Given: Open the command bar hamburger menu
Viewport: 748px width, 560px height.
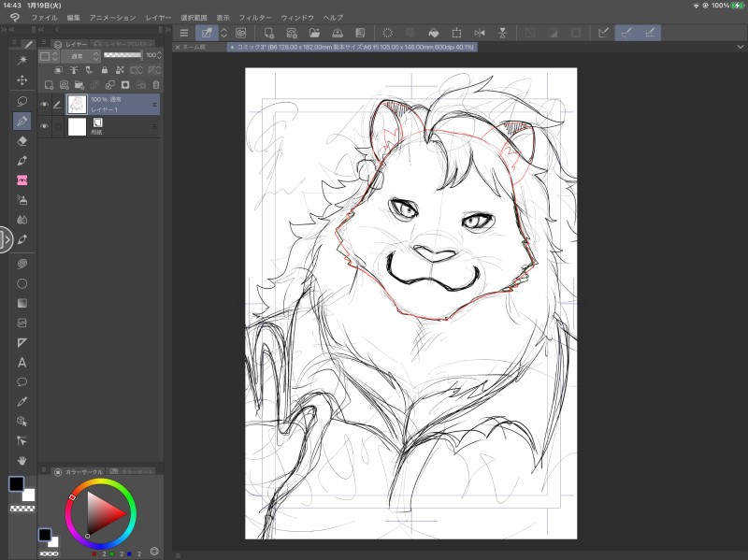Looking at the screenshot, I should (184, 33).
